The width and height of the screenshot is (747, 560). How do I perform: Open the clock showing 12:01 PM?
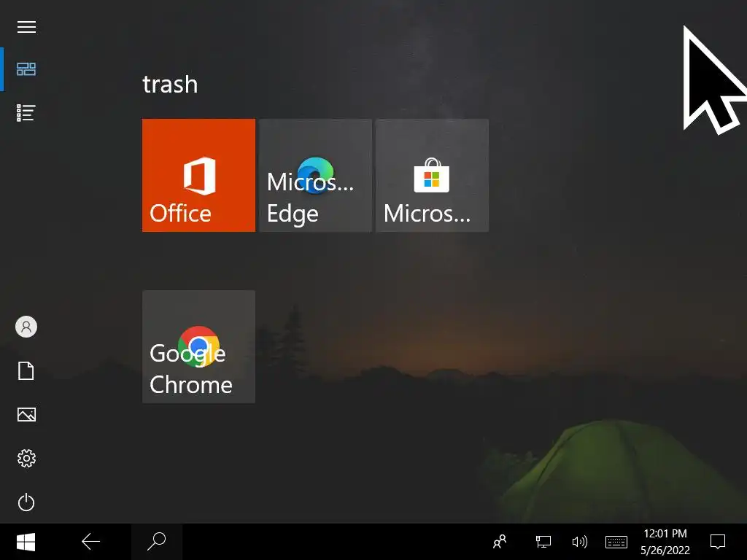tap(665, 542)
